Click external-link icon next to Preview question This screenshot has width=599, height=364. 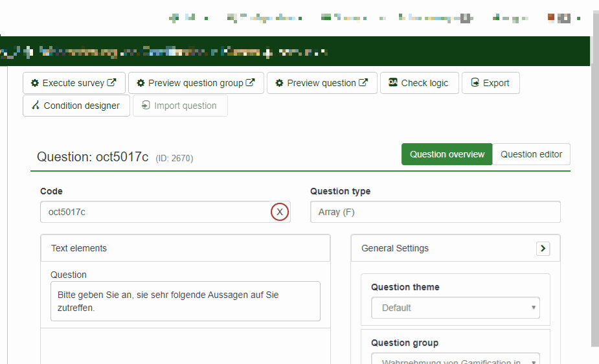click(x=363, y=82)
